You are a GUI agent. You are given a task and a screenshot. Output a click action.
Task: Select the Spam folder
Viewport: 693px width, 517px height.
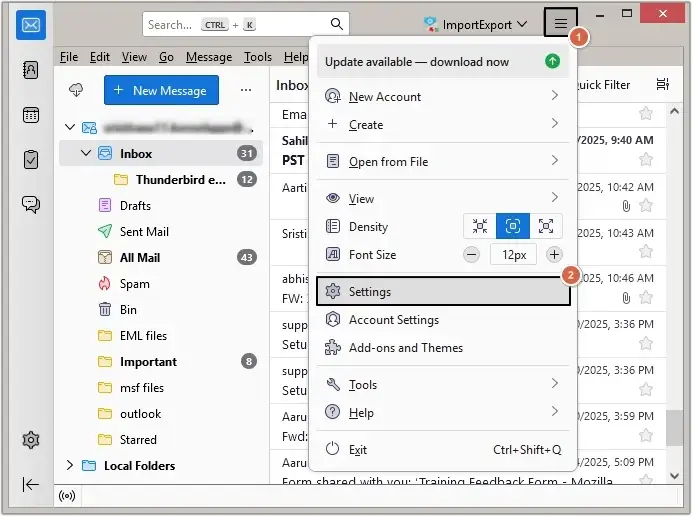tap(161, 284)
